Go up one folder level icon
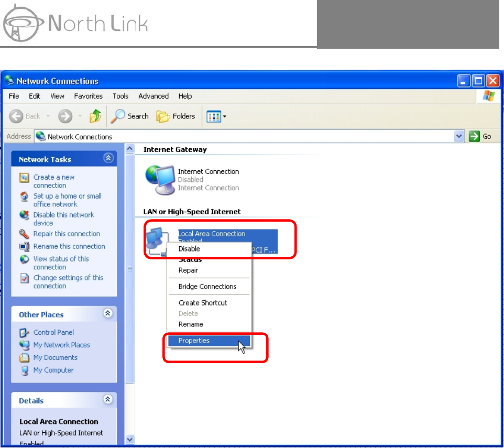 point(95,116)
